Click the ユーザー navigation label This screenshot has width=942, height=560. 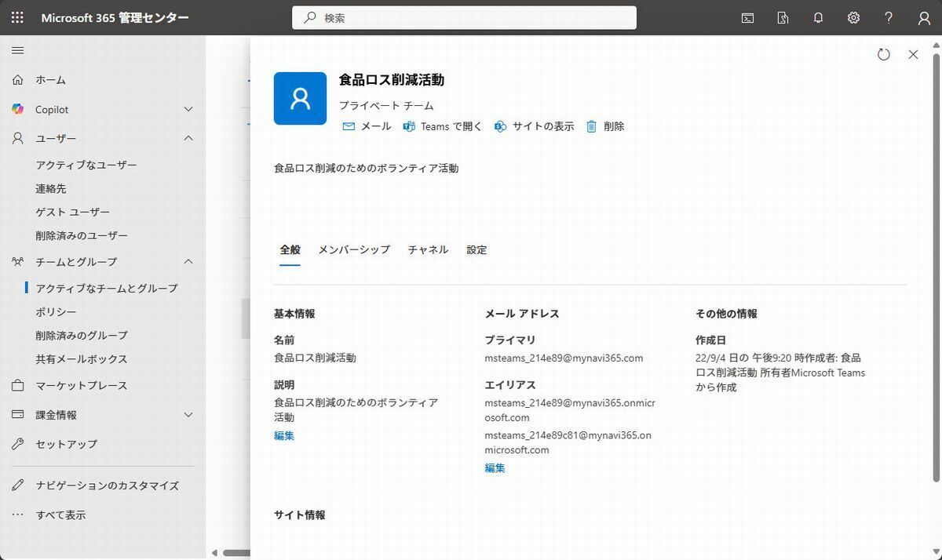tap(56, 138)
